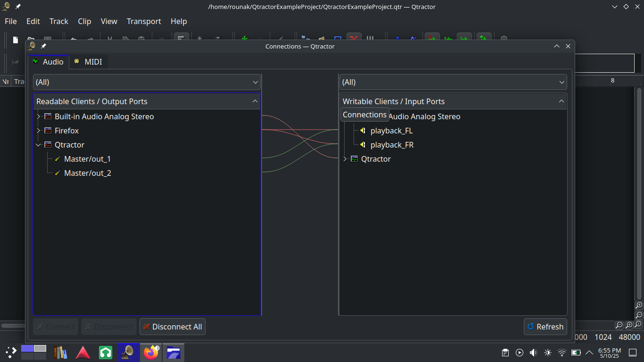644x362 pixels.
Task: Click the virtual desktop pager
Action: pyautogui.click(x=33, y=352)
